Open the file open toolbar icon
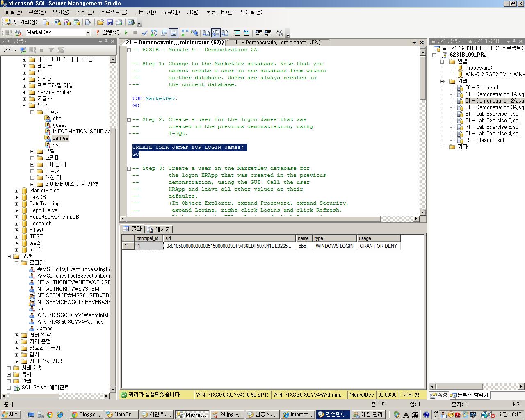 coord(100,22)
